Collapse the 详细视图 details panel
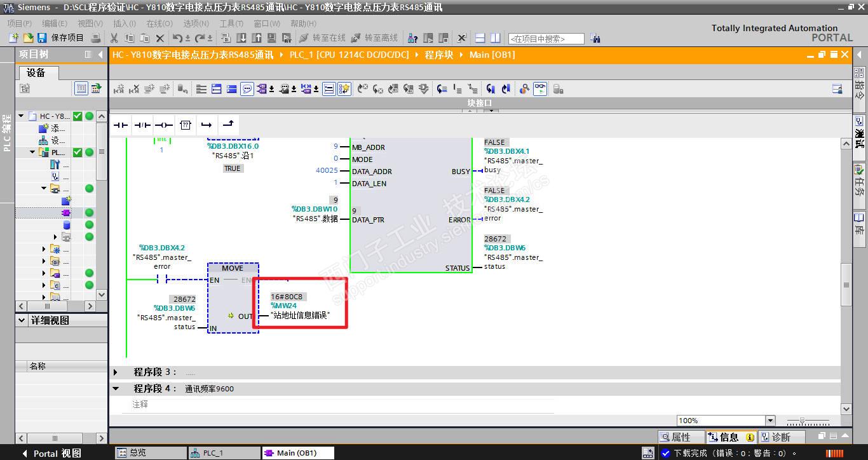This screenshot has width=868, height=460. pos(22,321)
